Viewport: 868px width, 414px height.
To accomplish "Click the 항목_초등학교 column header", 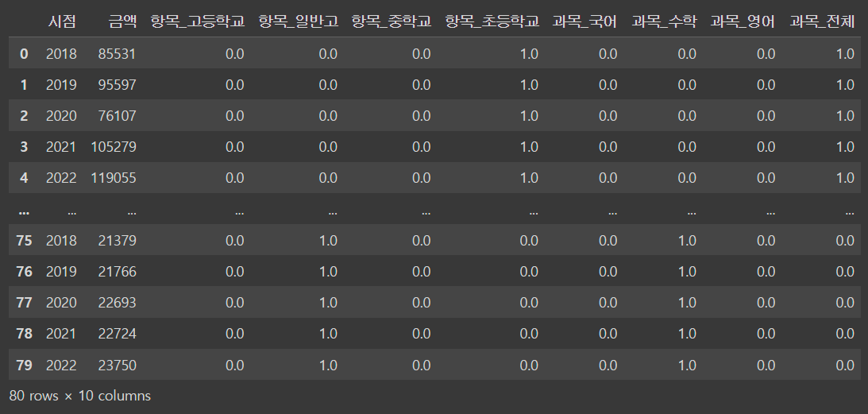I will pyautogui.click(x=492, y=21).
